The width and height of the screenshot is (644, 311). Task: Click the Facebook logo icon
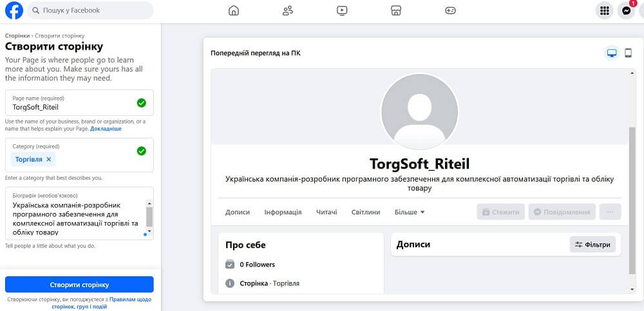(x=14, y=10)
